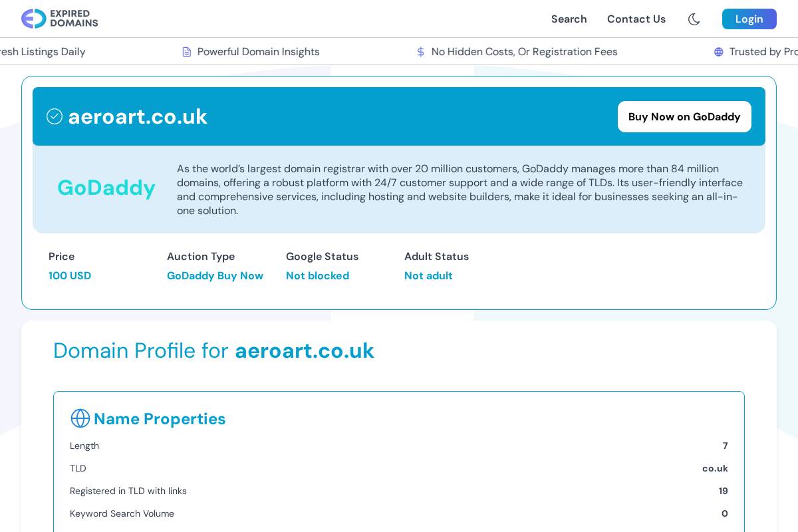Click the aeroart.co.uk heading in Domain Profile

click(x=305, y=350)
